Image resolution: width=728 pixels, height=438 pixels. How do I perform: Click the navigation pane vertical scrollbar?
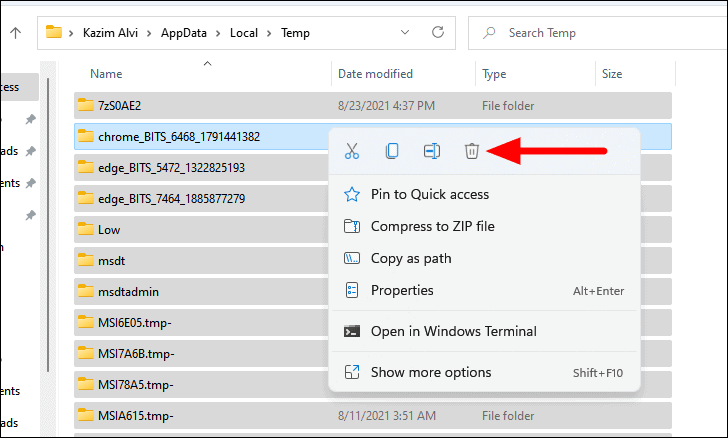pyautogui.click(x=48, y=225)
